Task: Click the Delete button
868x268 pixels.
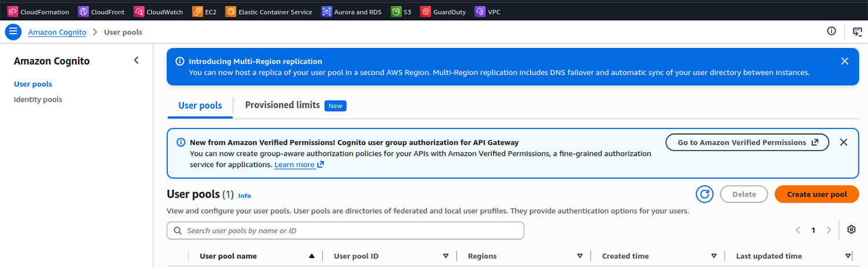Action: (x=744, y=194)
